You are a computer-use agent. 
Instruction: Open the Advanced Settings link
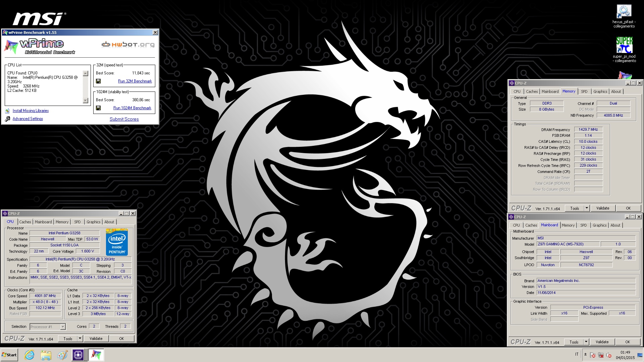[x=28, y=119]
